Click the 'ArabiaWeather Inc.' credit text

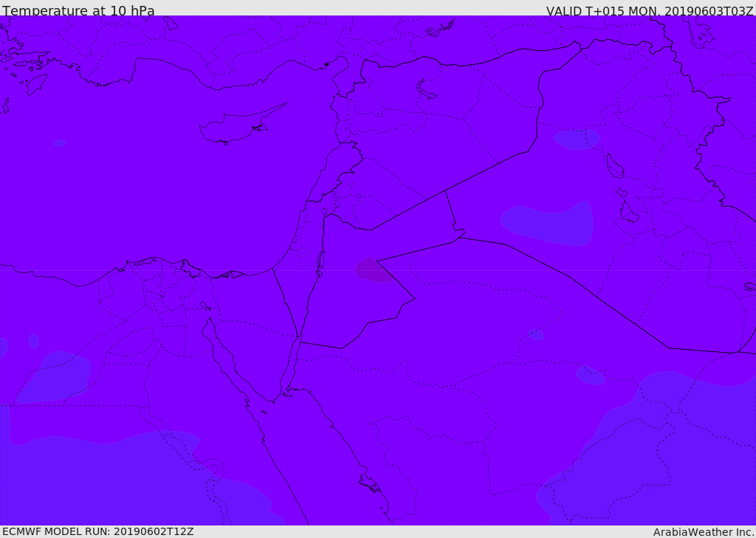point(704,532)
